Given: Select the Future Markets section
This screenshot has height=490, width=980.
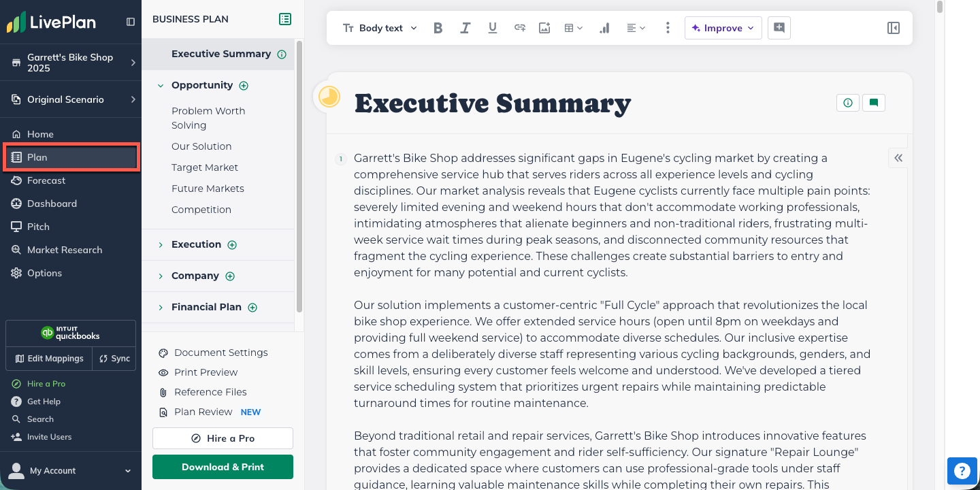Looking at the screenshot, I should pyautogui.click(x=208, y=189).
